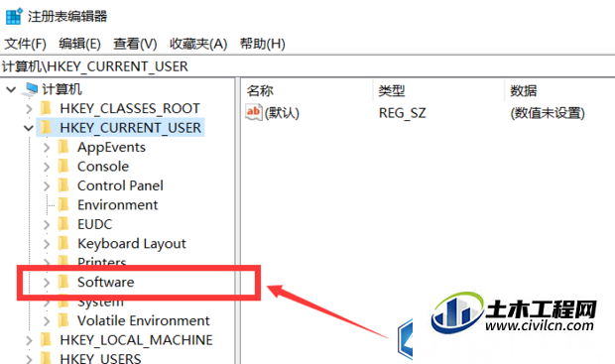Select the HKEY_USERS key
615x364 pixels.
[x=100, y=358]
